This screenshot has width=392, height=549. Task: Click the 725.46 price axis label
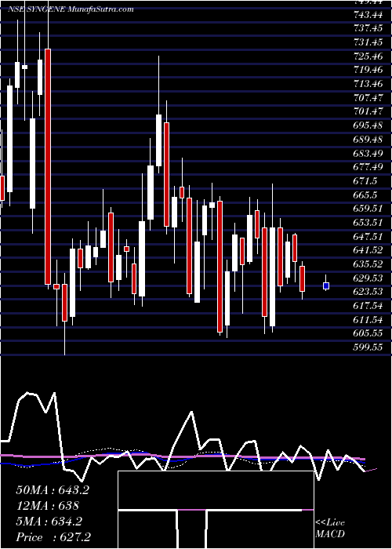(368, 56)
